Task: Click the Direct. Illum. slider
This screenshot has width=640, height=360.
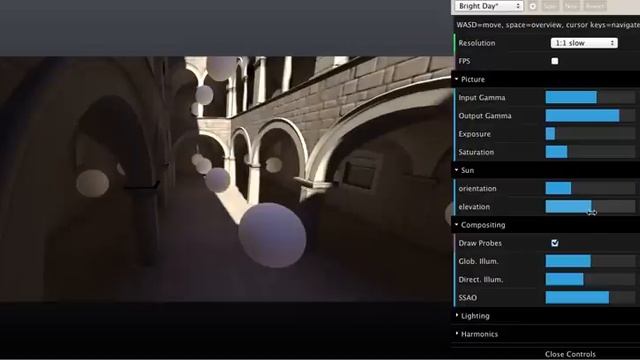Action: [x=590, y=280]
